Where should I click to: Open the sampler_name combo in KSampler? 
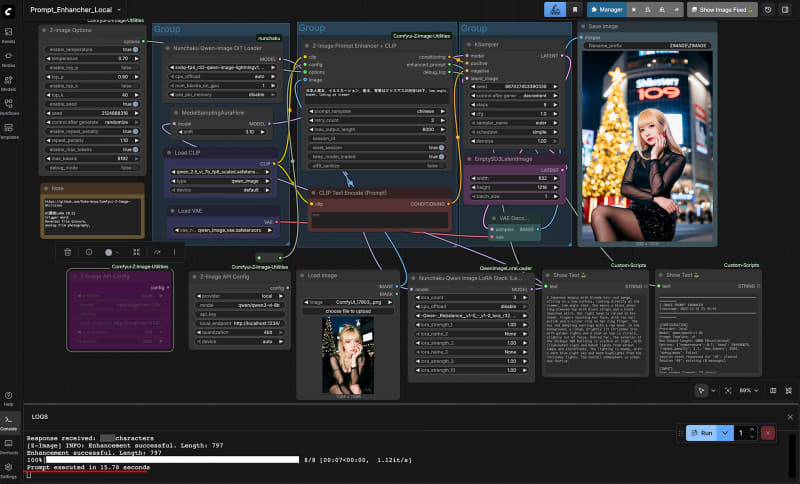(514, 123)
